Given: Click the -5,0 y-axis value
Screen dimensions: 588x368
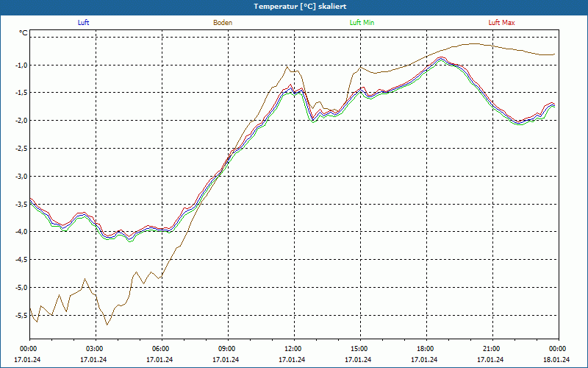Looking at the screenshot, I should [x=21, y=287].
